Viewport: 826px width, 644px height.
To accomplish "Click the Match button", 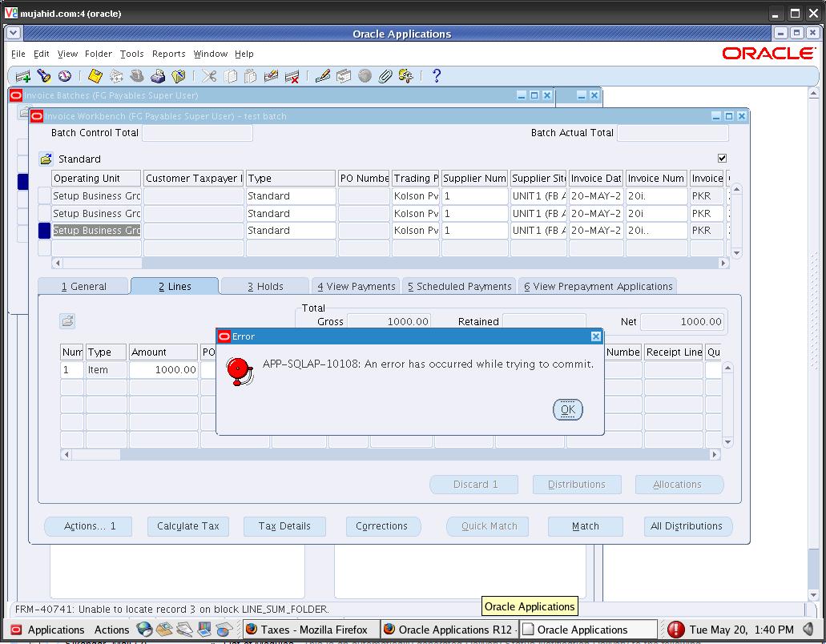I will point(586,526).
